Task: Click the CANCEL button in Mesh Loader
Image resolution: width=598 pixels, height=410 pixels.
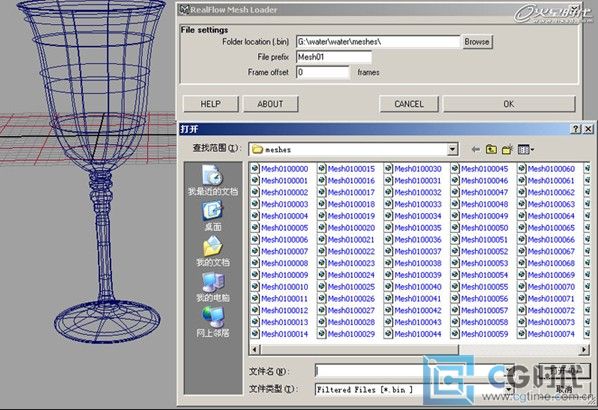Action: click(409, 104)
